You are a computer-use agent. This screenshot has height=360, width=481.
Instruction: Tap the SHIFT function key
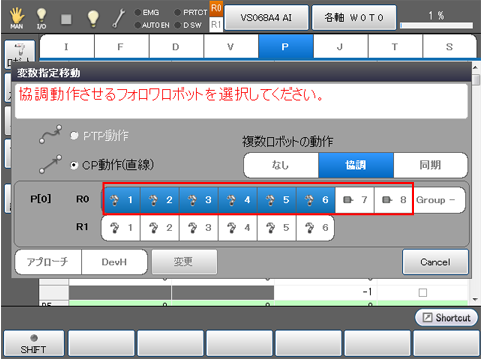point(33,343)
